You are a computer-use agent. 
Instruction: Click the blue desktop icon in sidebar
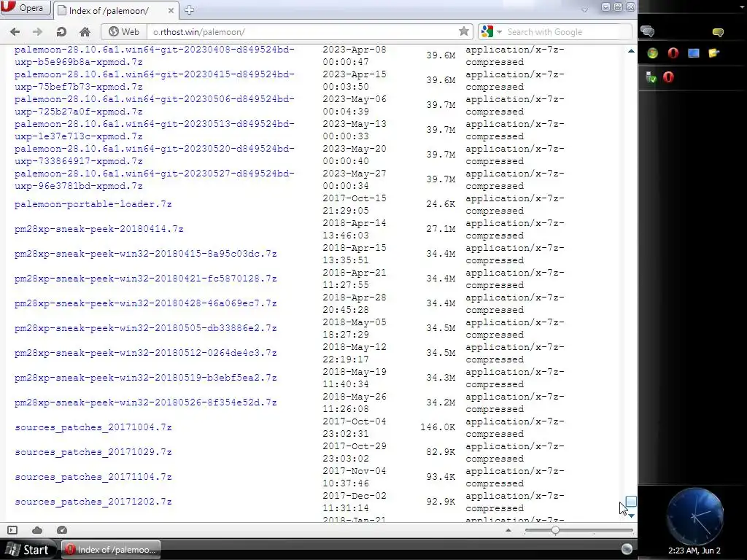click(x=693, y=52)
